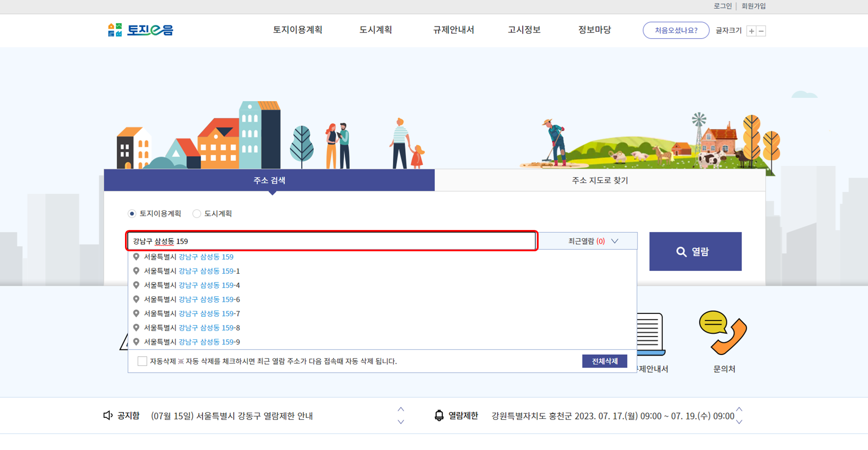Click the 토지e음 site logo
This screenshot has width=868, height=450.
(x=140, y=30)
